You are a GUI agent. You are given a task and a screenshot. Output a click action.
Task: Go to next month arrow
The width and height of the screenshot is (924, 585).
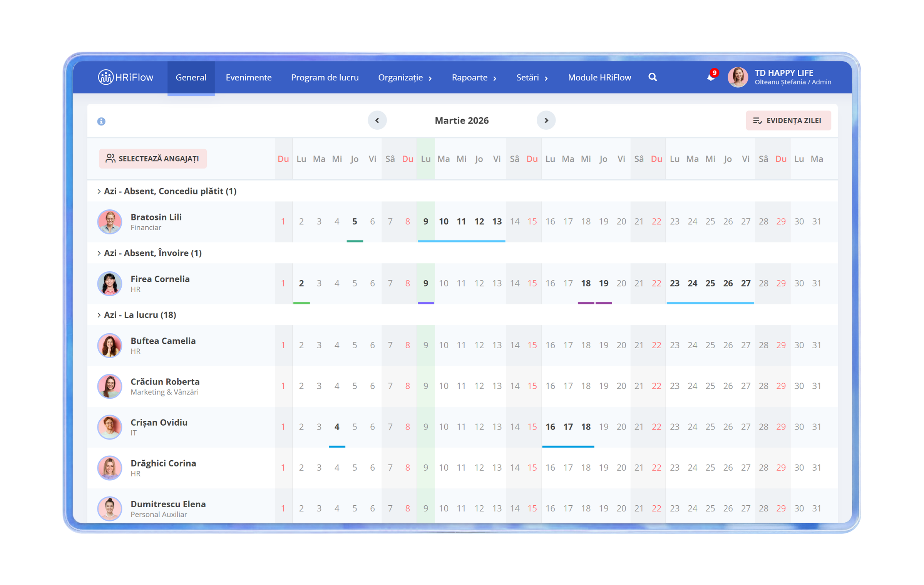coord(546,120)
